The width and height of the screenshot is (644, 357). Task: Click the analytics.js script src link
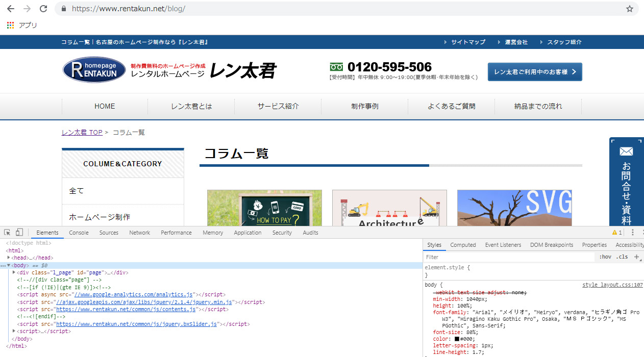click(x=133, y=295)
